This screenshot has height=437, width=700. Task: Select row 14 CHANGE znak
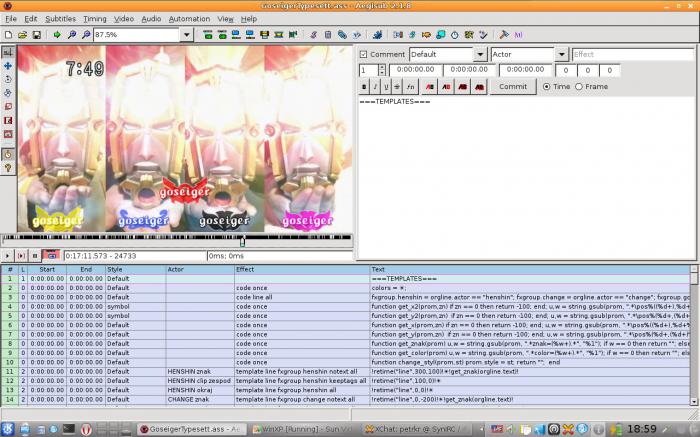345,400
